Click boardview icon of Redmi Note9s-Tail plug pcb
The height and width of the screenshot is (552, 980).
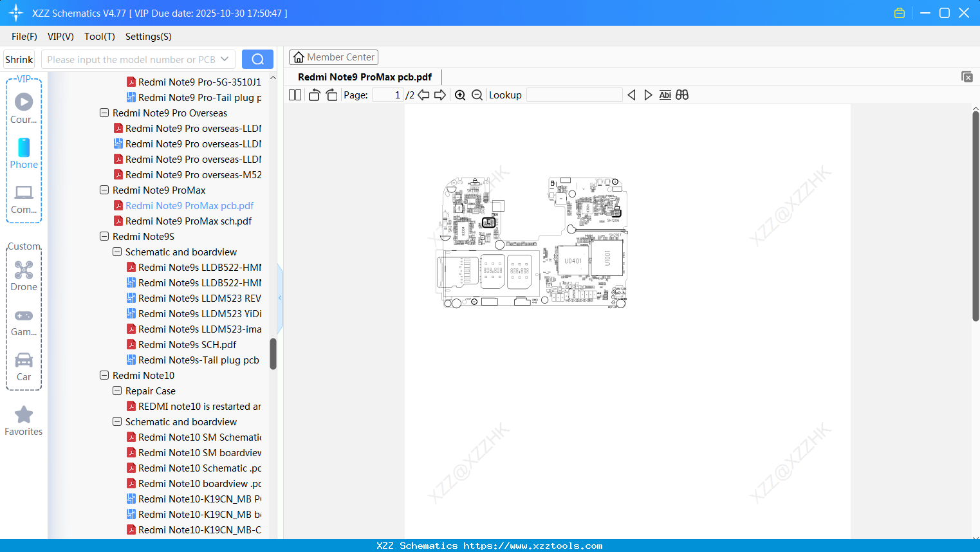(131, 360)
